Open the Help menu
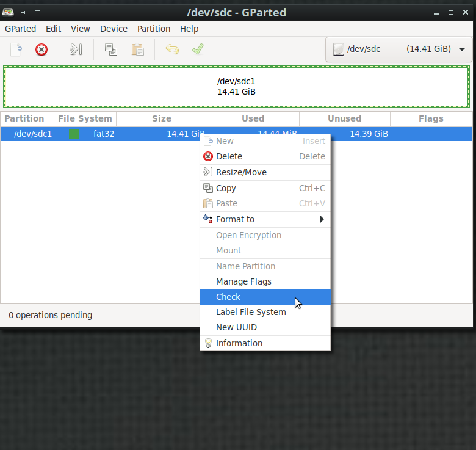This screenshot has height=450, width=476. coord(189,29)
